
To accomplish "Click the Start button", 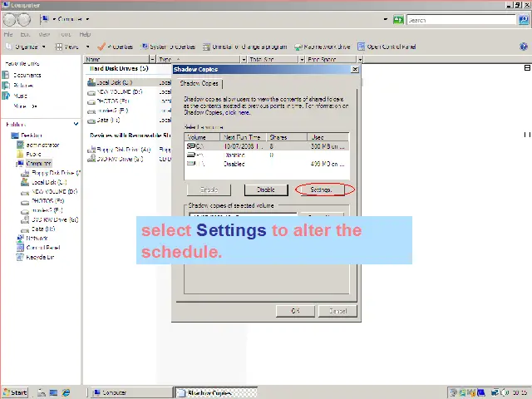I will click(15, 392).
